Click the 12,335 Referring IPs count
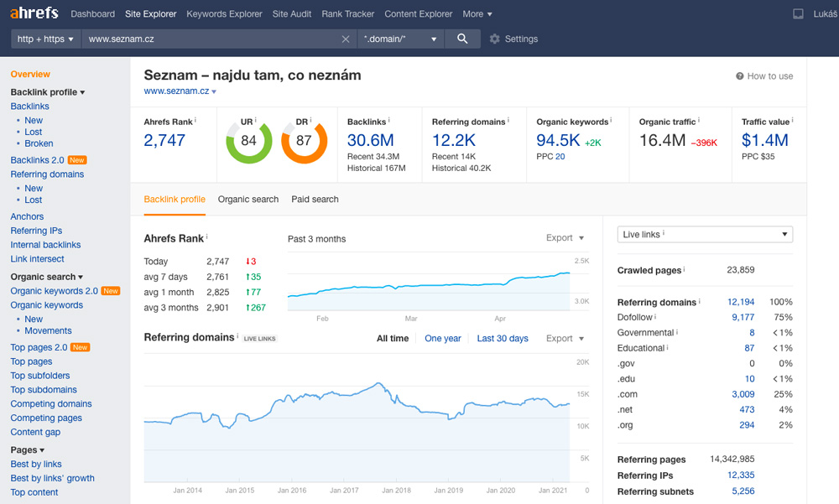Viewport: 839px width, 504px height. tap(741, 475)
